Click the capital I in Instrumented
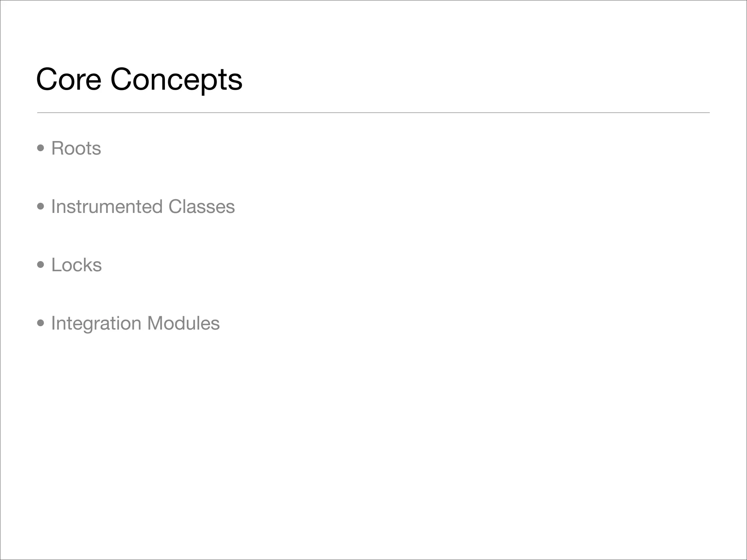 pos(53,207)
